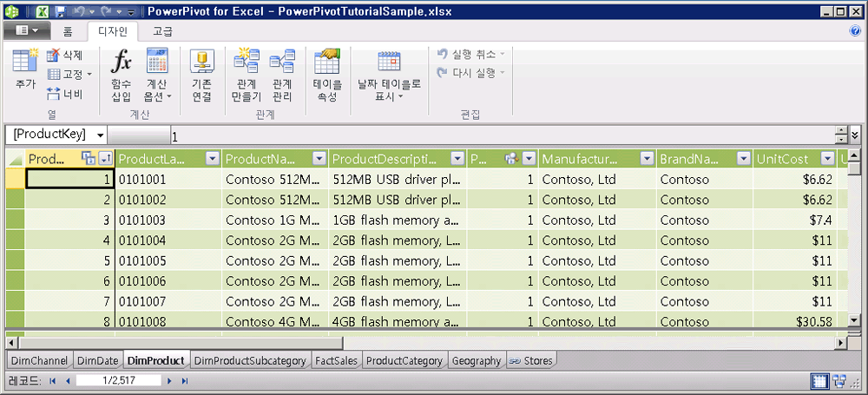Click the Excel icon in the title bar

coord(41,11)
